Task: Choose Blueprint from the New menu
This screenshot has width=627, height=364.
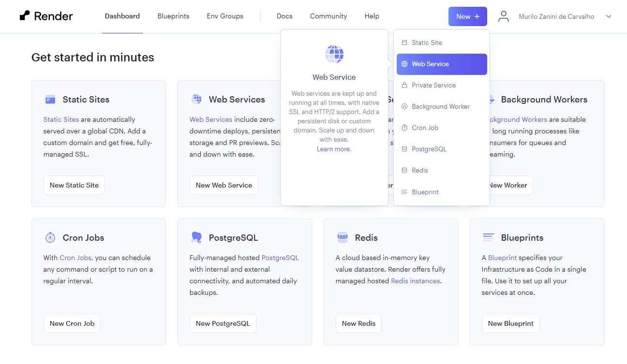Action: pos(442,192)
